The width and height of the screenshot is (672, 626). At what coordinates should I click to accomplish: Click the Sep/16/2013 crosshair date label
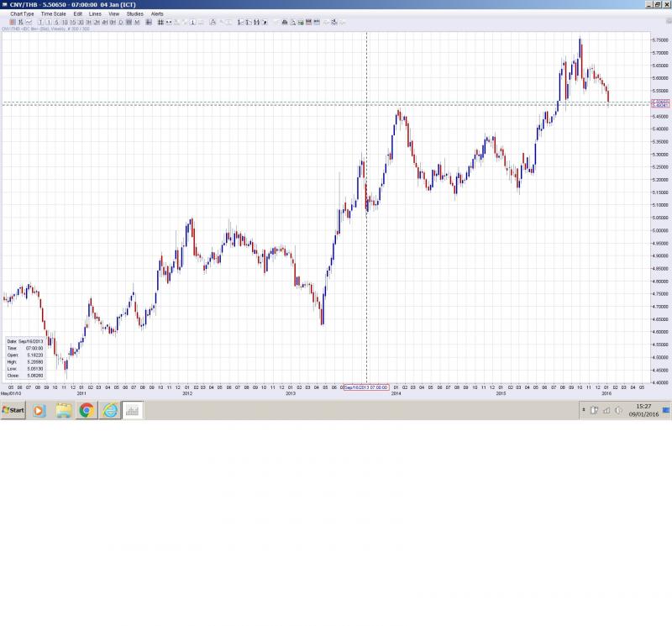click(x=365, y=387)
